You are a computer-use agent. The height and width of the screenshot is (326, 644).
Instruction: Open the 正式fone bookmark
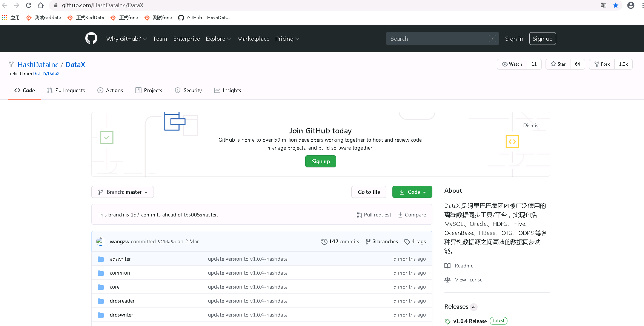(x=124, y=18)
